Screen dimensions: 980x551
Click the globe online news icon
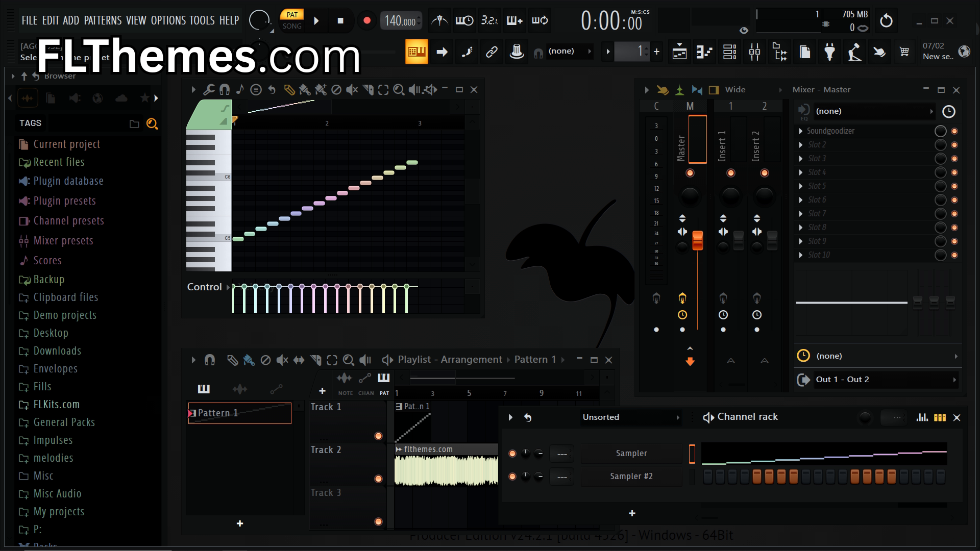point(964,52)
